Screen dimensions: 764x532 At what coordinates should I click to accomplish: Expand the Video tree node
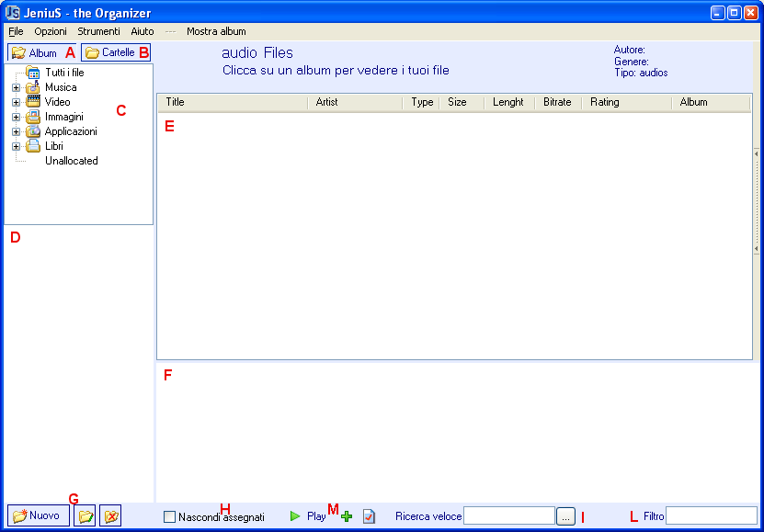tap(16, 102)
